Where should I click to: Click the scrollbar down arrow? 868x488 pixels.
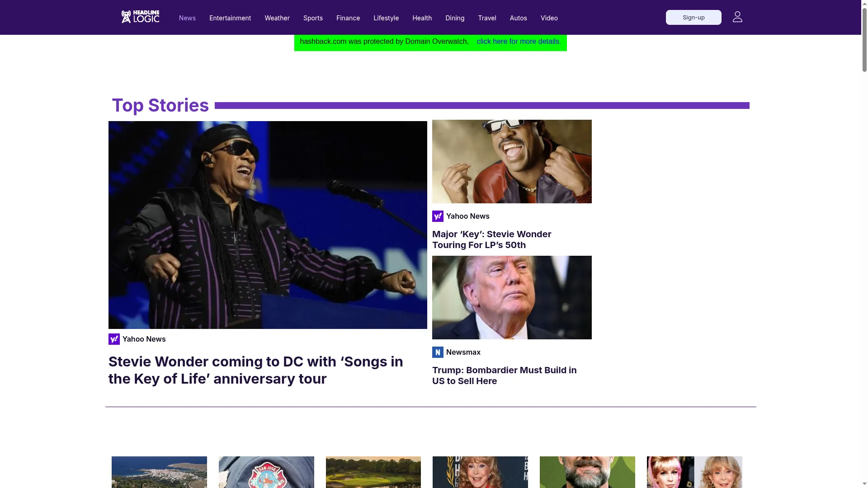tap(864, 484)
